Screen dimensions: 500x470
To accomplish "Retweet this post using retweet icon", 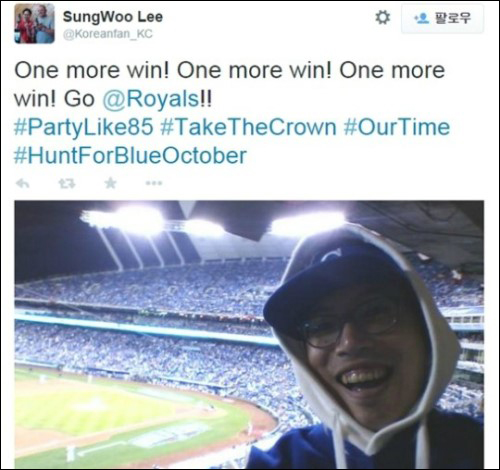I will [x=67, y=183].
